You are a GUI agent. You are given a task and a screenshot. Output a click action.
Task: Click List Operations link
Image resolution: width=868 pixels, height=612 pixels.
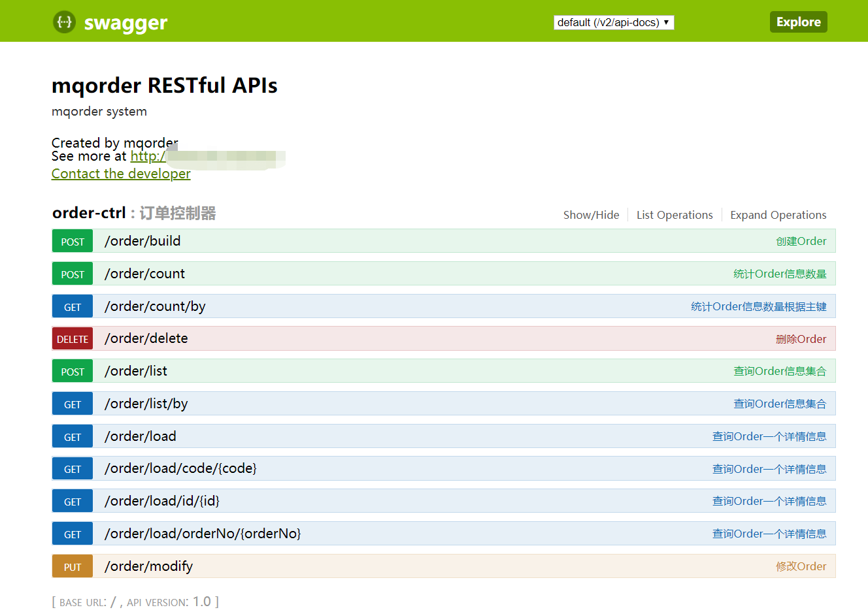click(675, 215)
